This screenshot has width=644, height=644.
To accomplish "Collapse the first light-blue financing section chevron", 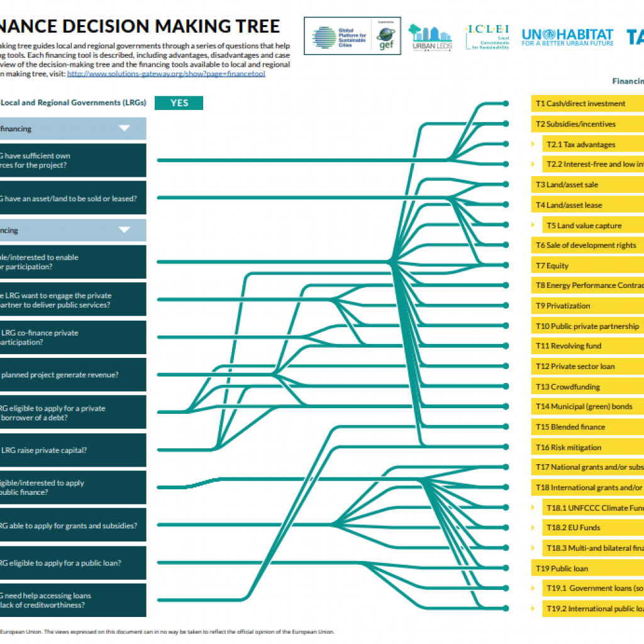I will (125, 128).
